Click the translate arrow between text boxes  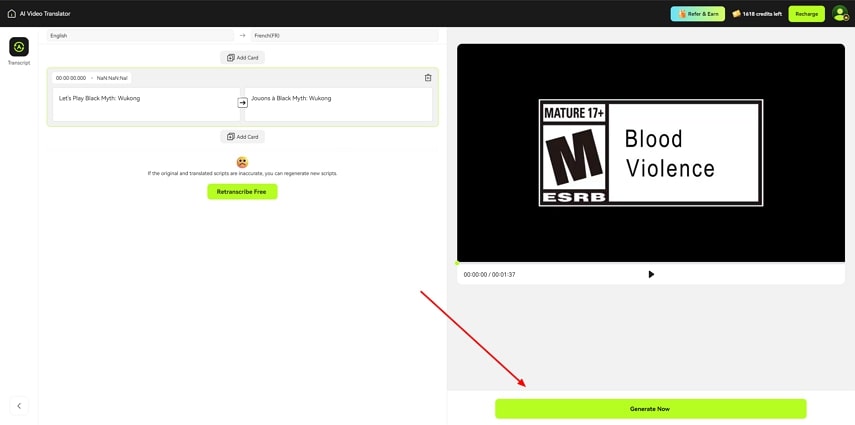(242, 102)
